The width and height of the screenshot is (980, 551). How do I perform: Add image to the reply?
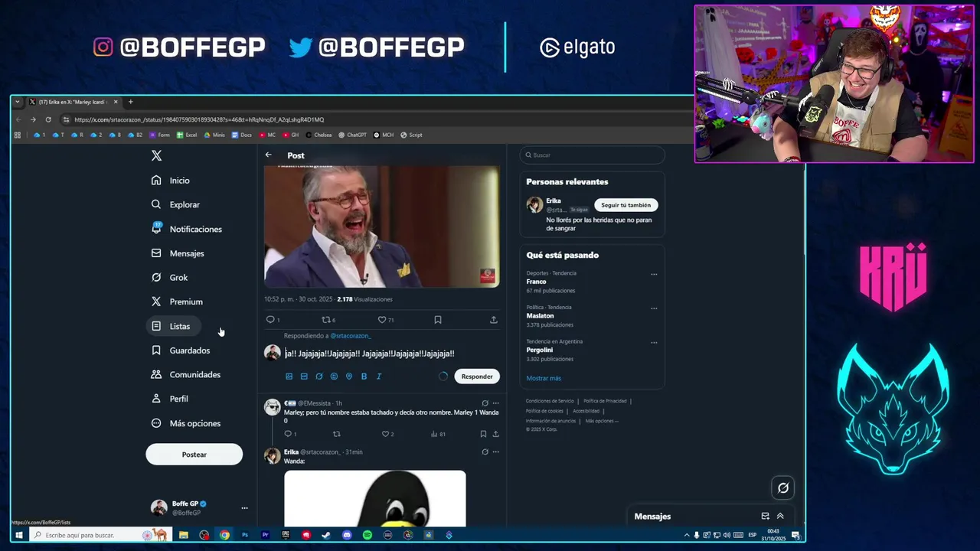click(289, 377)
